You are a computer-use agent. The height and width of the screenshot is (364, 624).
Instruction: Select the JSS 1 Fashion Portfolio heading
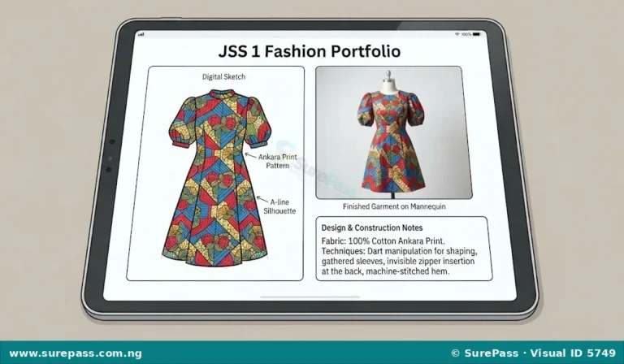click(x=310, y=51)
